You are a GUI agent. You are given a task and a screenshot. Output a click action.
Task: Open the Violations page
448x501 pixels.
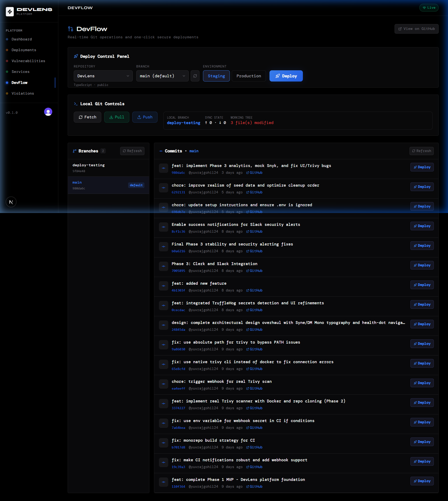point(23,93)
